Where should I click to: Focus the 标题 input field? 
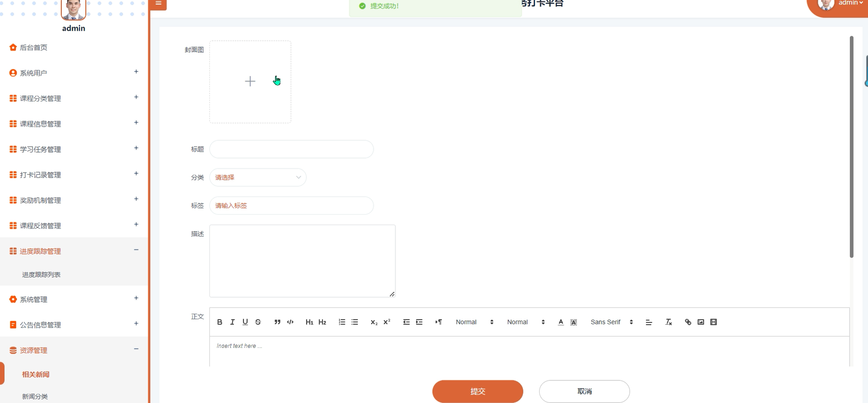click(x=291, y=149)
